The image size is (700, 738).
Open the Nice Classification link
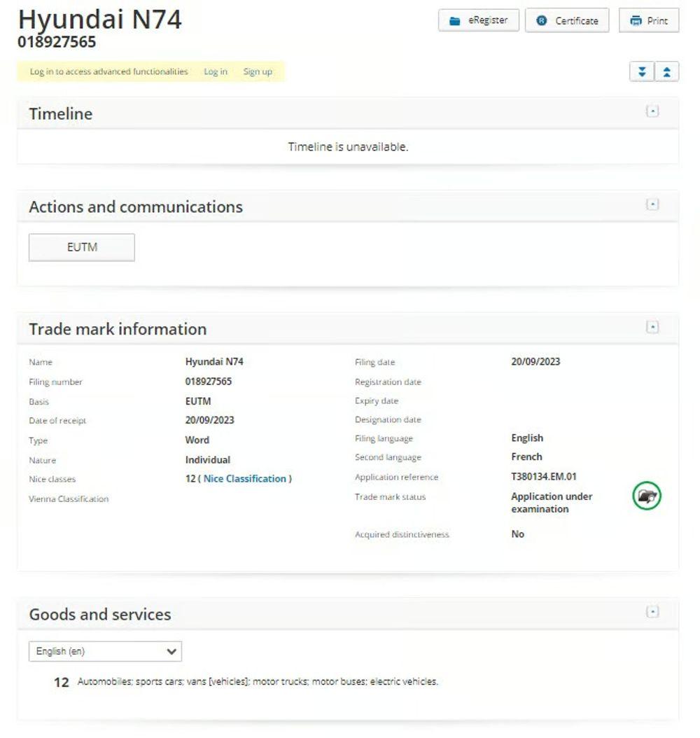(x=246, y=479)
